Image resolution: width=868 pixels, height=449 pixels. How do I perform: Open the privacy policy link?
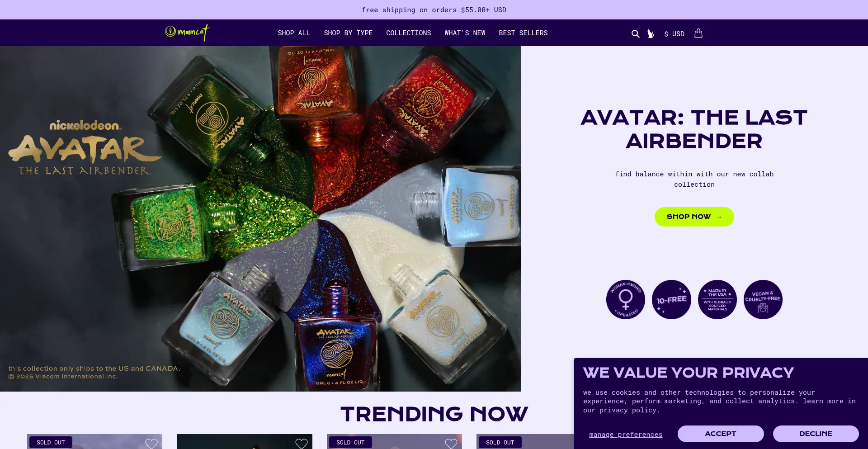pos(630,410)
